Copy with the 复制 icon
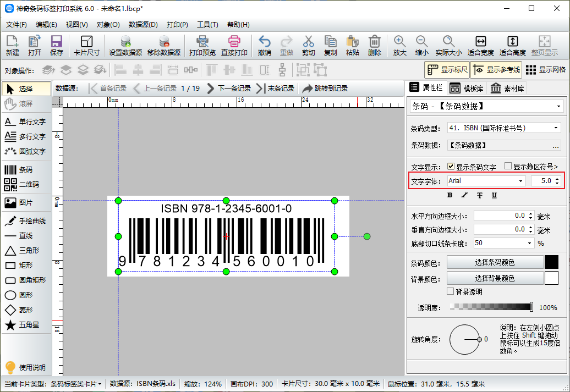This screenshot has height=392, width=570. 331,46
